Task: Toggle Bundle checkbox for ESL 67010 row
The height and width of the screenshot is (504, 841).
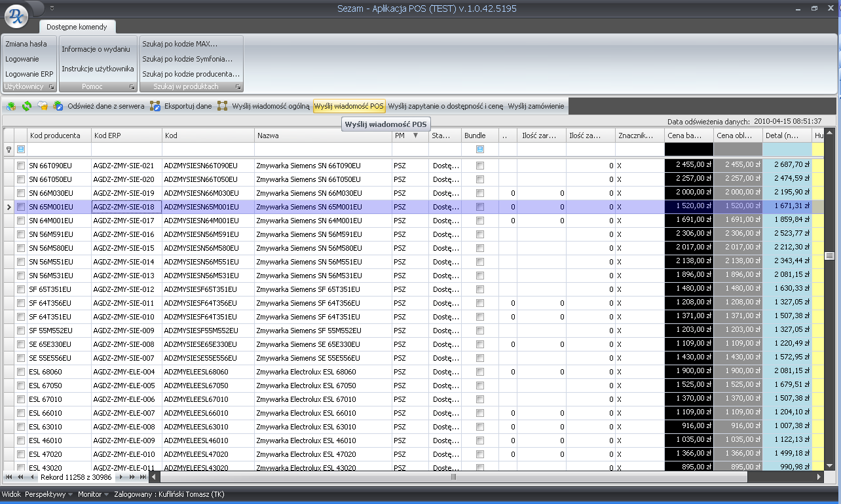Action: point(480,399)
